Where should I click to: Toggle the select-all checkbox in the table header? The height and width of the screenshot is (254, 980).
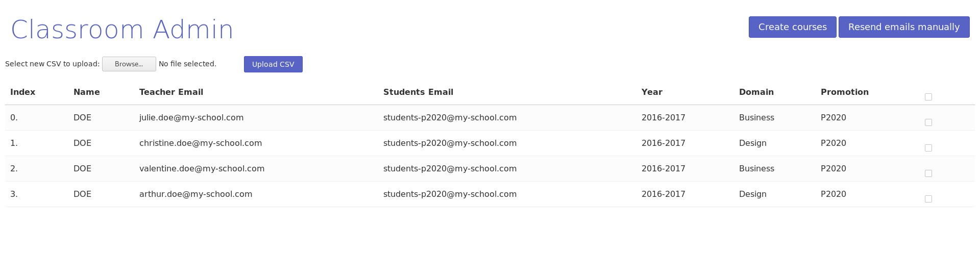click(928, 97)
